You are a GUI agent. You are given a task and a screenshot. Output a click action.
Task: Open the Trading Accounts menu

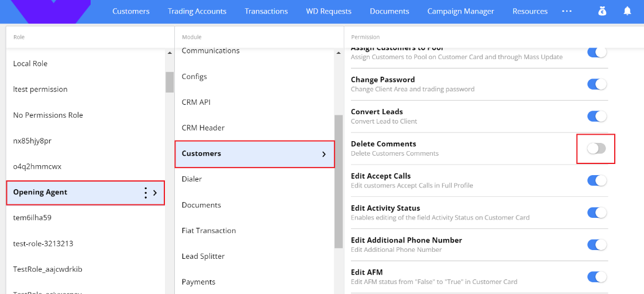point(197,11)
